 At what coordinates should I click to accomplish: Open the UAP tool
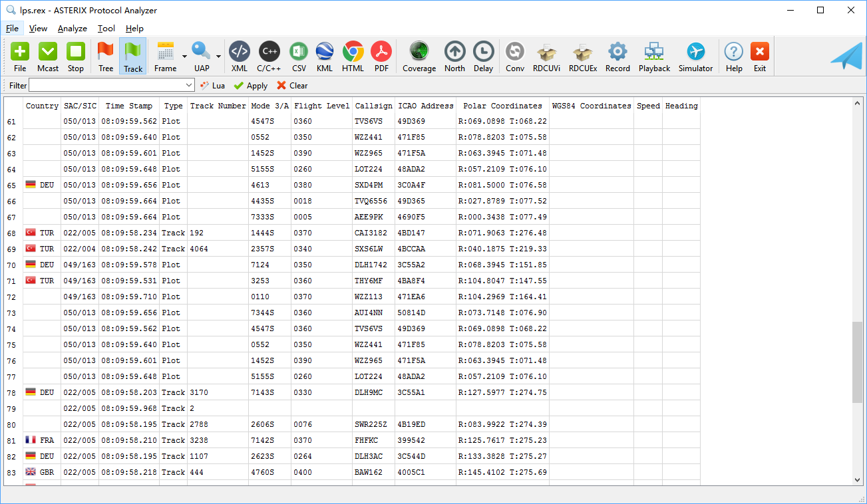pyautogui.click(x=202, y=57)
